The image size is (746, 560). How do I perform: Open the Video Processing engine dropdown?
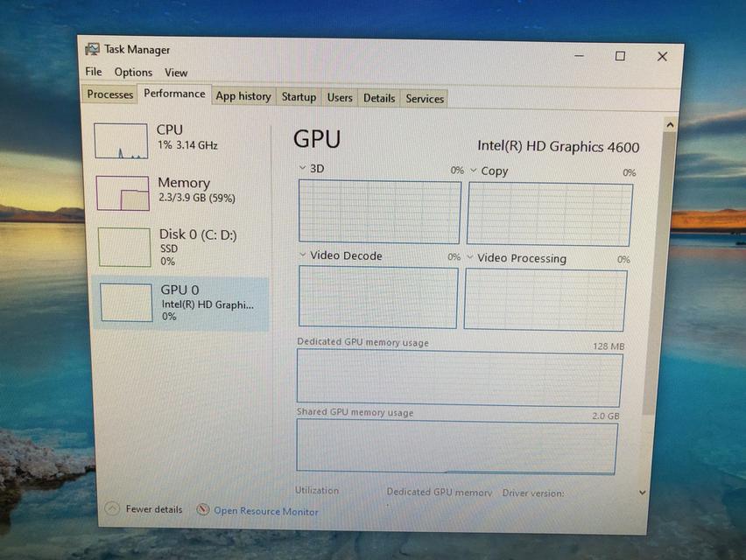pyautogui.click(x=470, y=257)
